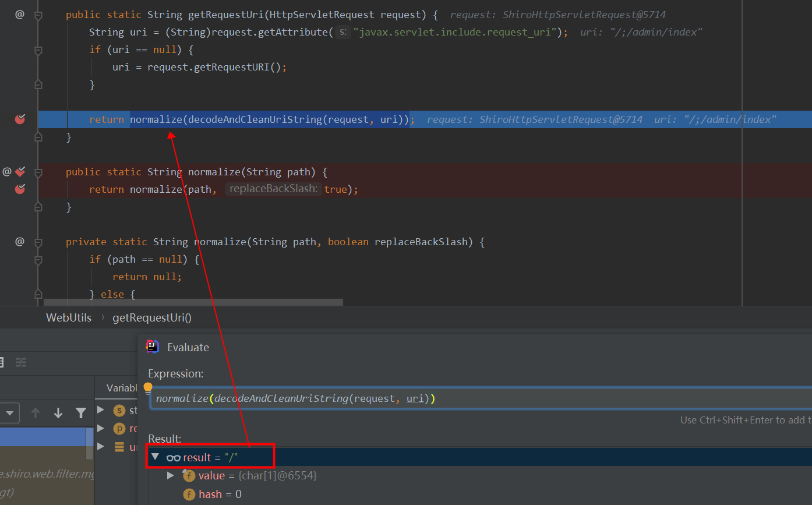Image resolution: width=812 pixels, height=505 pixels.
Task: Click inside the Expression input field
Action: coord(481,398)
